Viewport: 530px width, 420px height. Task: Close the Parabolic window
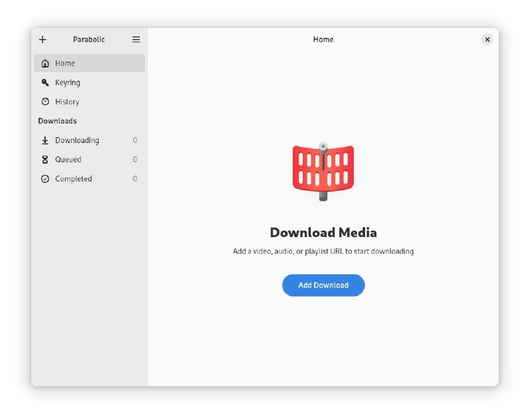pos(487,40)
